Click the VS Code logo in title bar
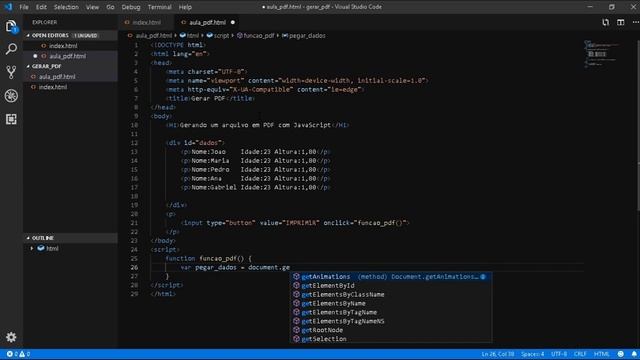The image size is (640, 360). (8, 7)
